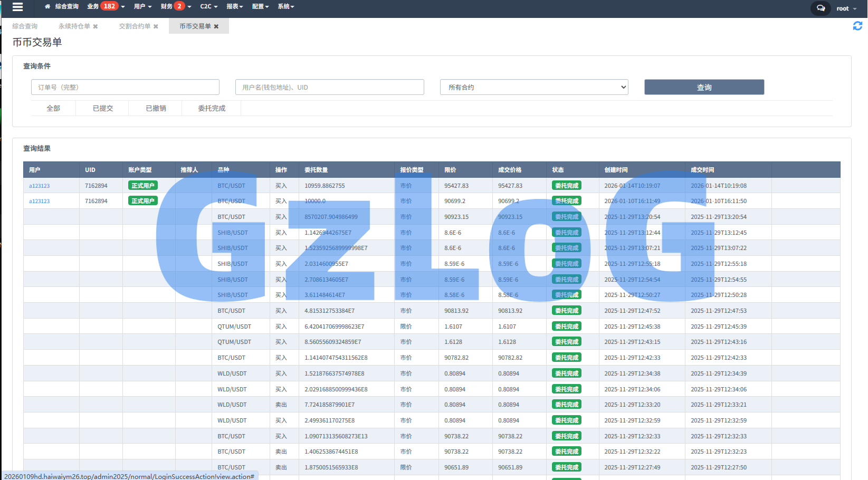Filter by 已撤销 status
The image size is (868, 480).
point(156,108)
